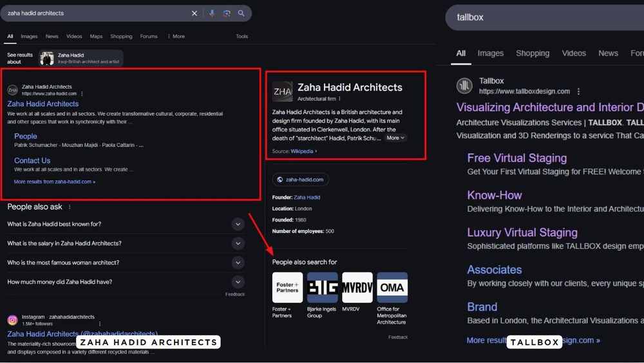Open Videos tab in tallbox search
This screenshot has height=363, width=644.
pyautogui.click(x=574, y=53)
